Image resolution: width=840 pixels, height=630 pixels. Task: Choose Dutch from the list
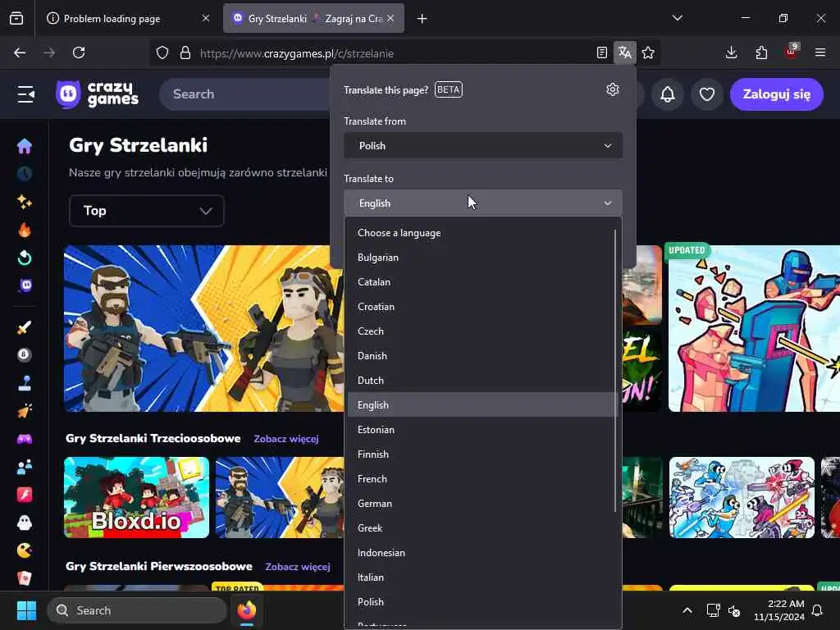tap(481, 381)
